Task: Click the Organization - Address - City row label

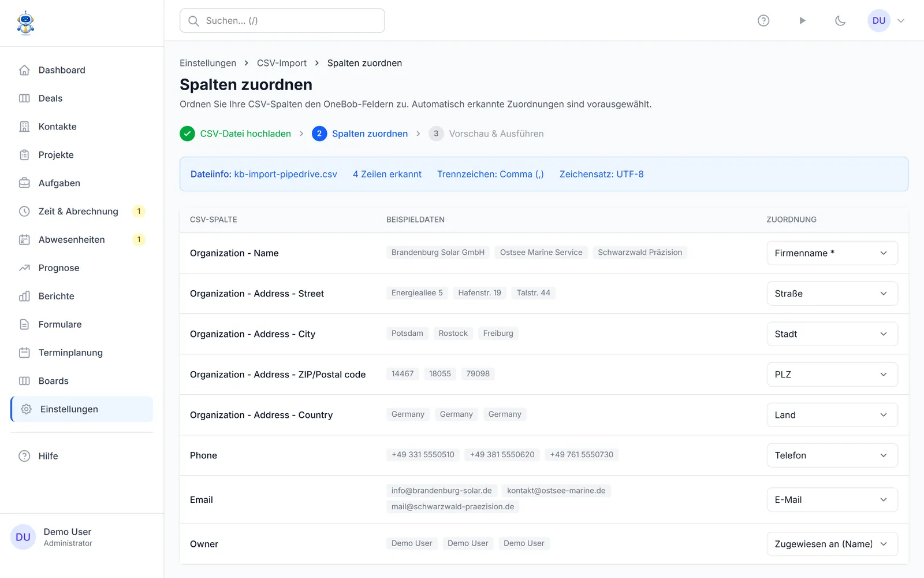Action: (x=252, y=334)
